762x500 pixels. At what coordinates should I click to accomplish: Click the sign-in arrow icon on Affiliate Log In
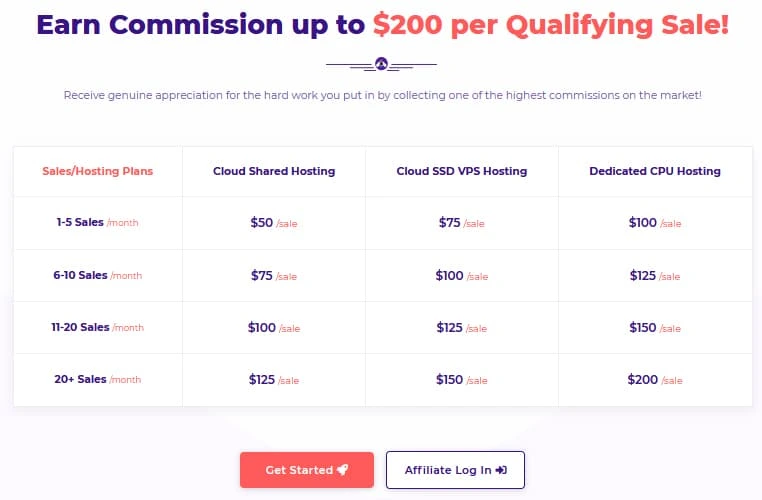click(x=501, y=470)
